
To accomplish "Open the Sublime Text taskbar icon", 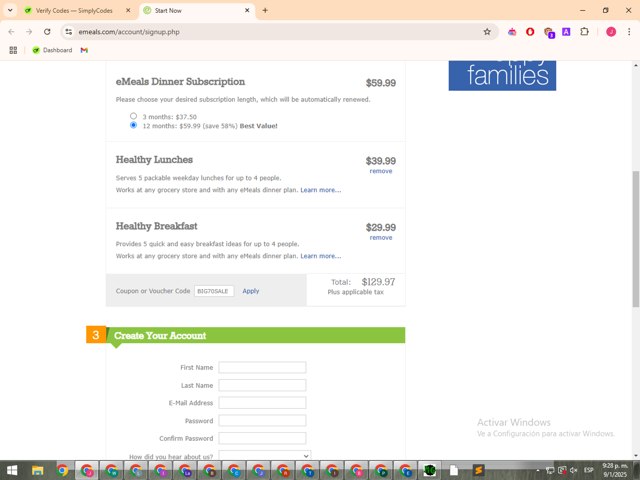I will [x=478, y=470].
